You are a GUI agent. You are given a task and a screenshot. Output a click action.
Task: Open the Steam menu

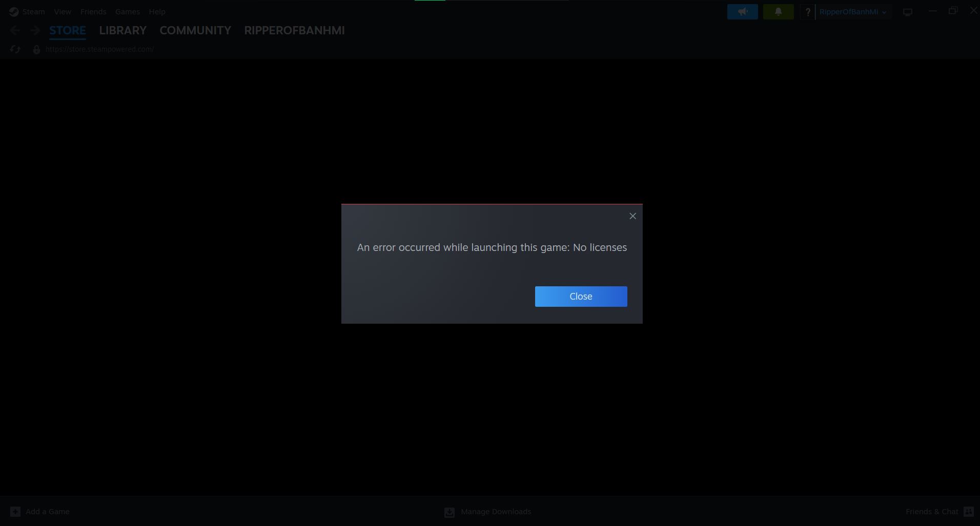point(33,12)
